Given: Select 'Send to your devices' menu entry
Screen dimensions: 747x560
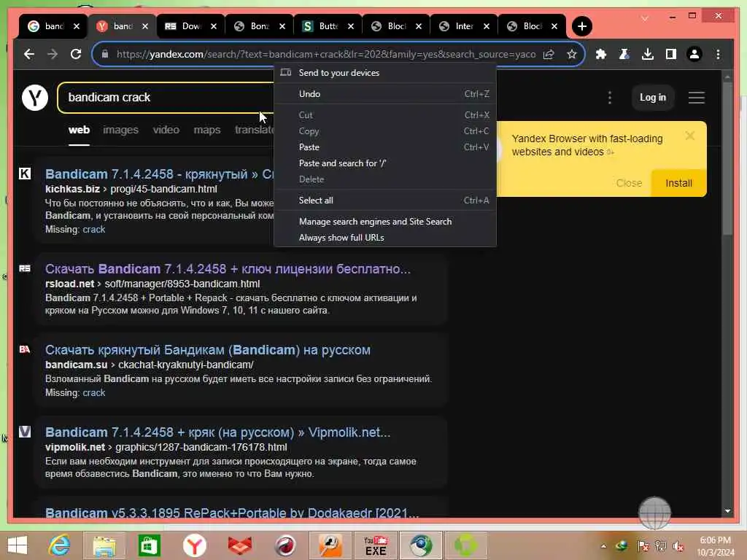Looking at the screenshot, I should coord(385,73).
